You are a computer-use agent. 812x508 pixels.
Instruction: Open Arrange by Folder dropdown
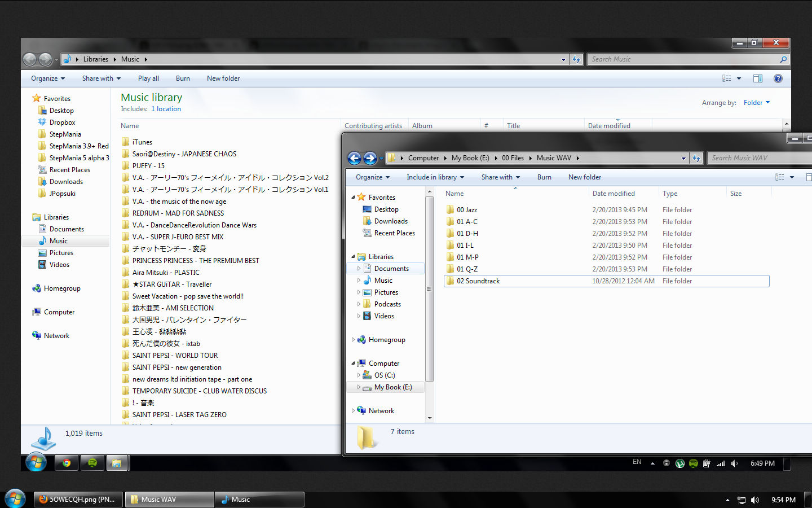(x=756, y=103)
